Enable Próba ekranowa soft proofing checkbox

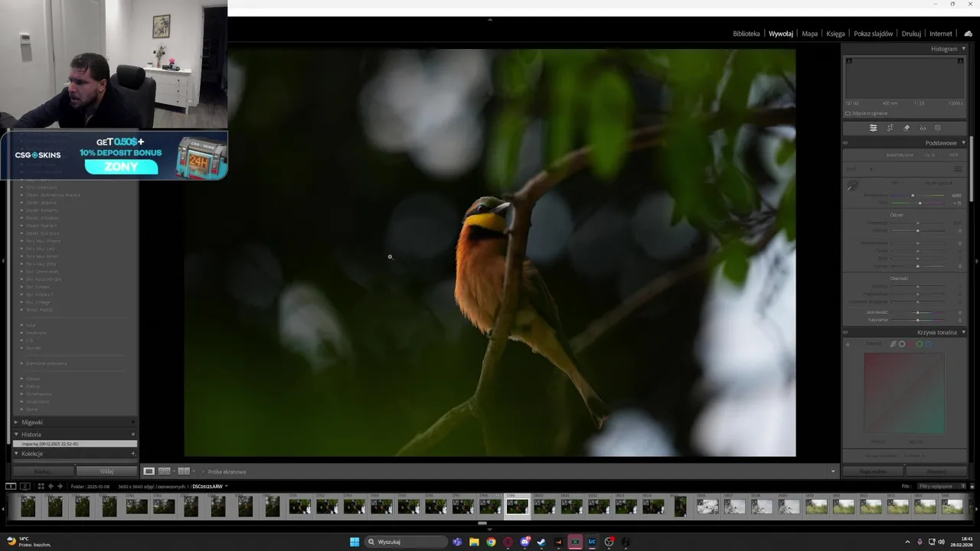coord(204,471)
